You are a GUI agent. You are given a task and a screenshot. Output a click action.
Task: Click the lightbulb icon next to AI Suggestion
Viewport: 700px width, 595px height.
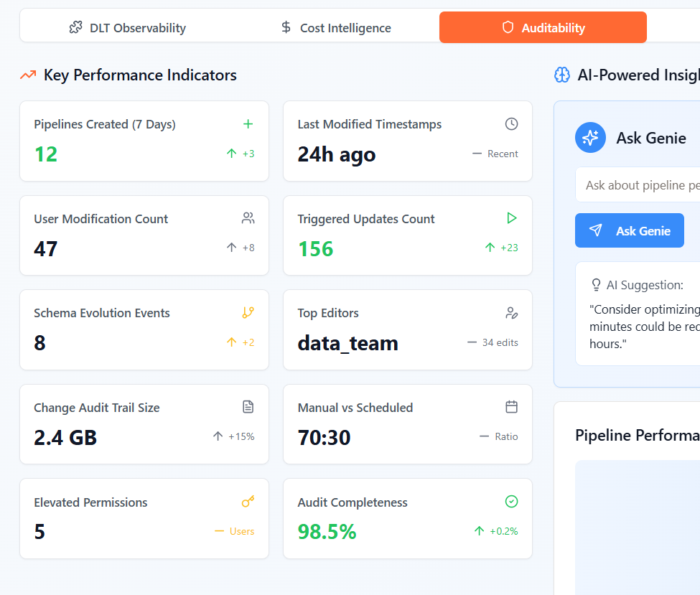click(x=596, y=285)
